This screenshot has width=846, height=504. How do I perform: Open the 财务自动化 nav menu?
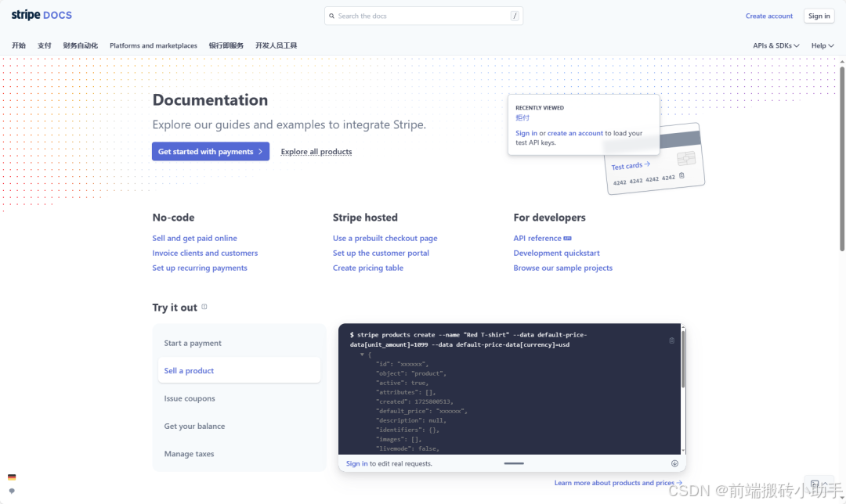pyautogui.click(x=81, y=46)
